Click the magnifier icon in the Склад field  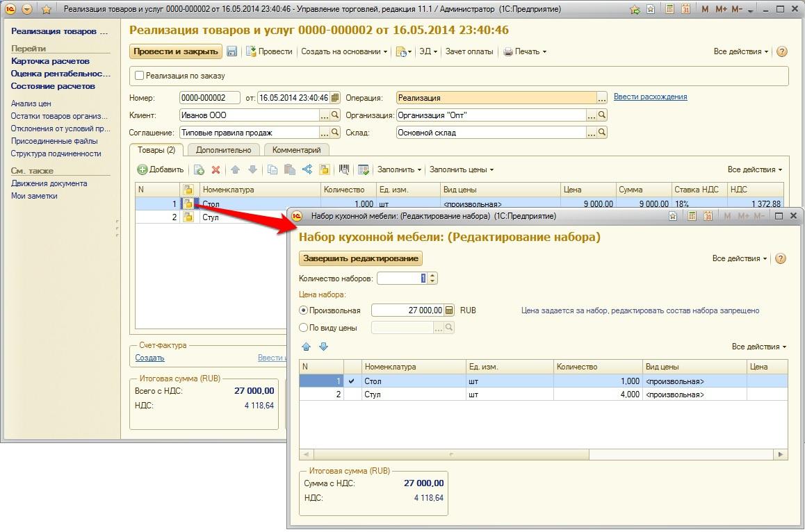[602, 133]
